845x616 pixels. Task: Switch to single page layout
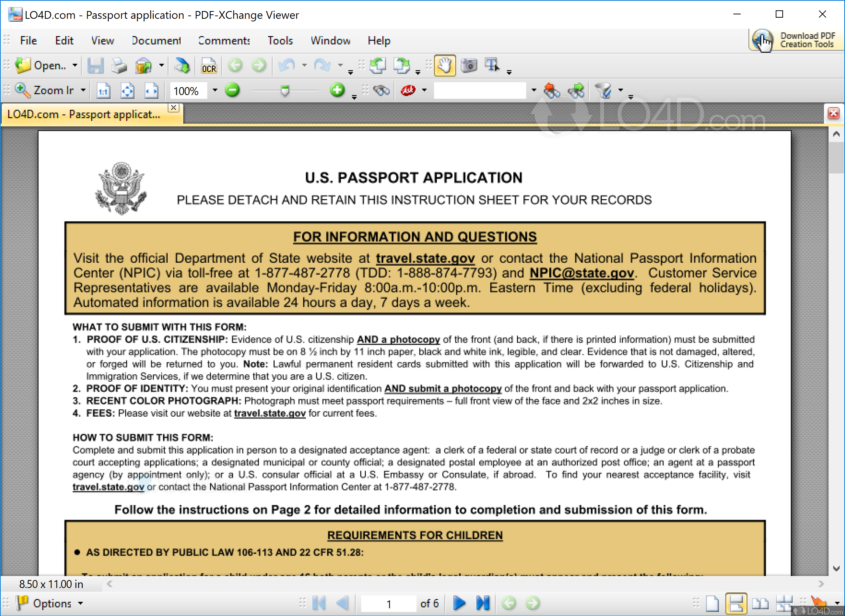tap(712, 603)
